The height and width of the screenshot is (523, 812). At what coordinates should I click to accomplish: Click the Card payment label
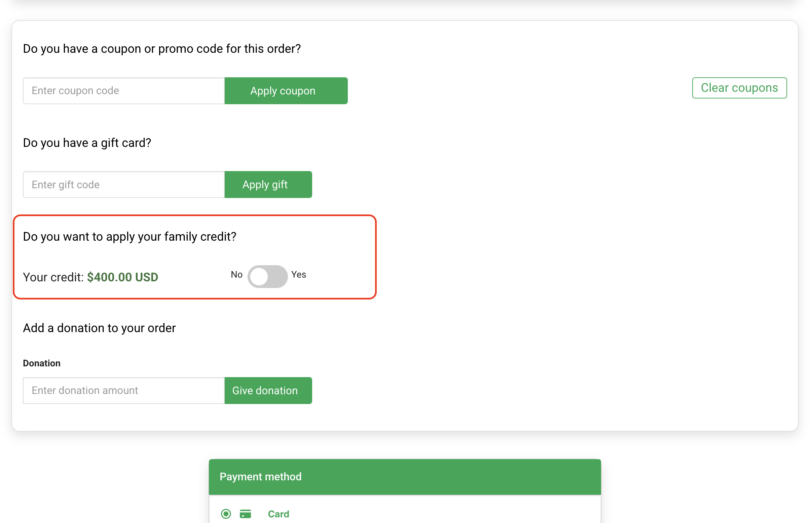tap(279, 514)
